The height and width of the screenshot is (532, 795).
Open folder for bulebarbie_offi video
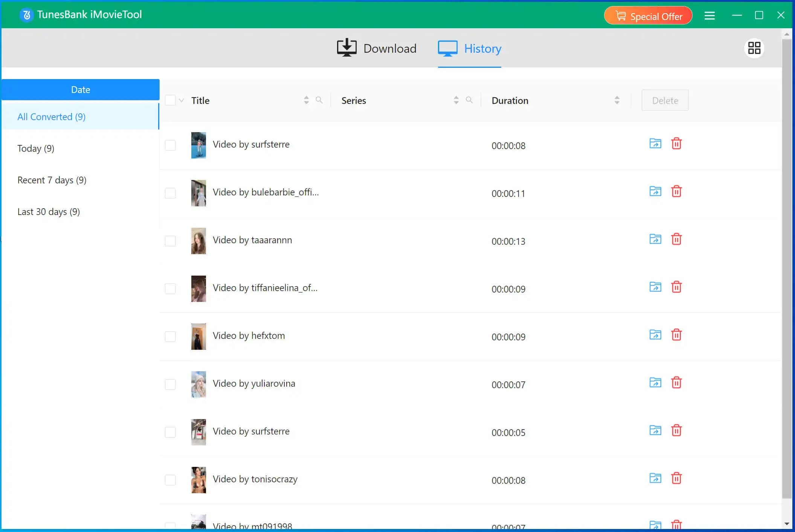[x=655, y=191]
